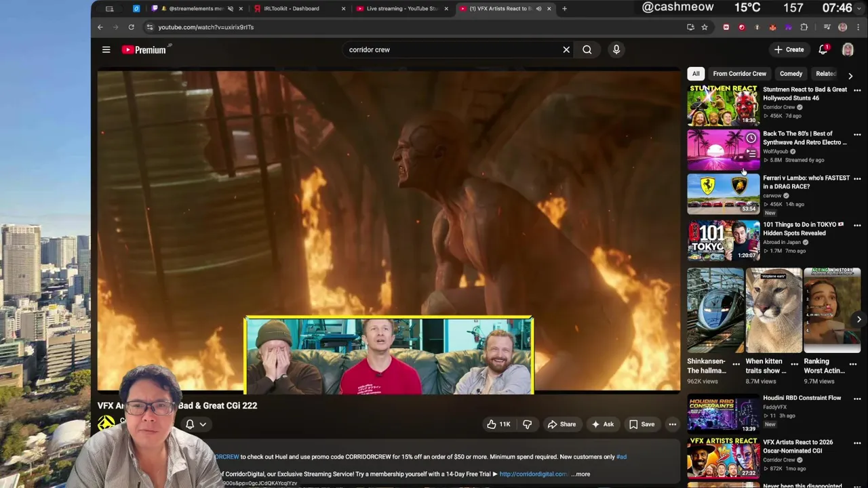The width and height of the screenshot is (868, 488).
Task: Open Ferrari v Lambo drag race thumbnail
Action: pos(724,194)
